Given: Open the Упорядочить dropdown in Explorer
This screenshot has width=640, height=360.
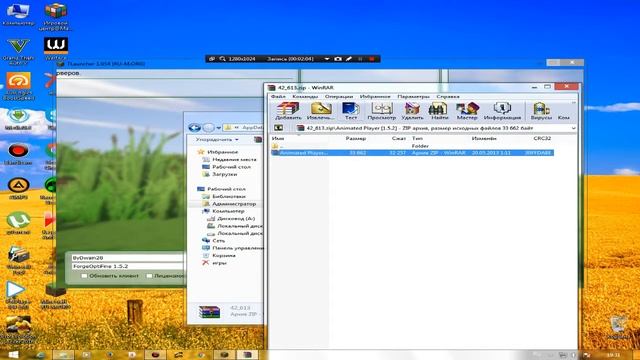Looking at the screenshot, I should (217, 140).
